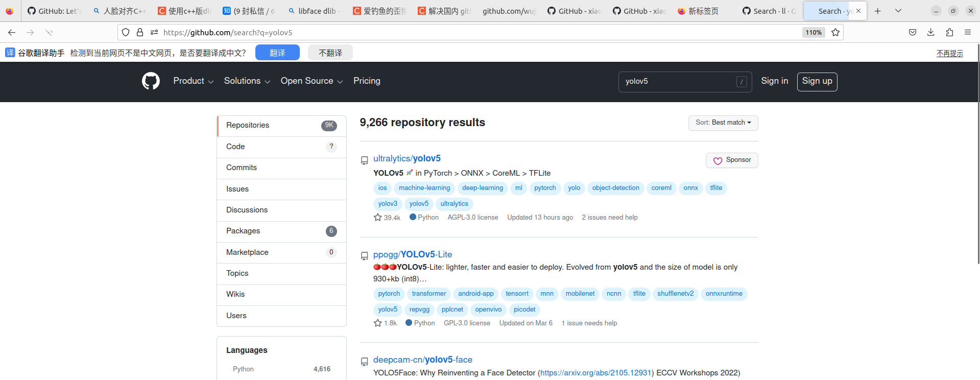
Task: Click the slash shortcut icon in search box
Action: 742,82
